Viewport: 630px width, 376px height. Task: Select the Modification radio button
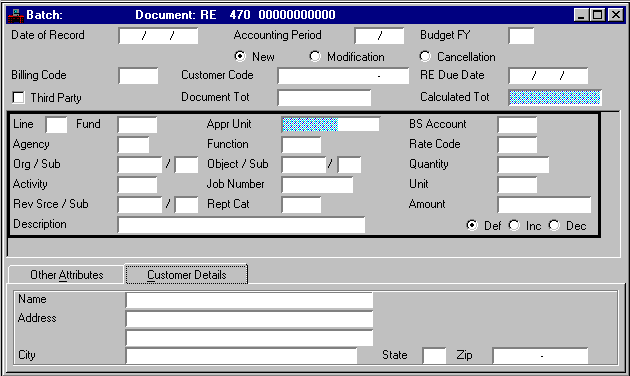[315, 56]
